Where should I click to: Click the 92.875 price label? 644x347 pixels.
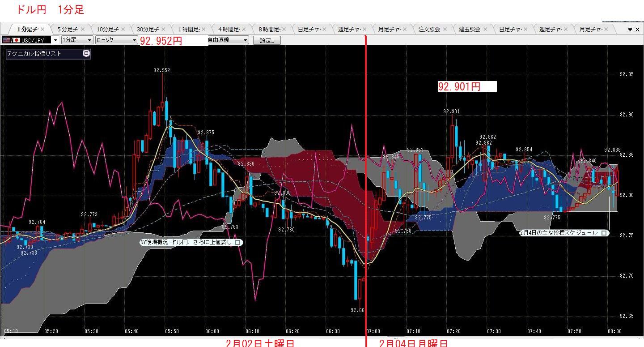click(x=206, y=133)
